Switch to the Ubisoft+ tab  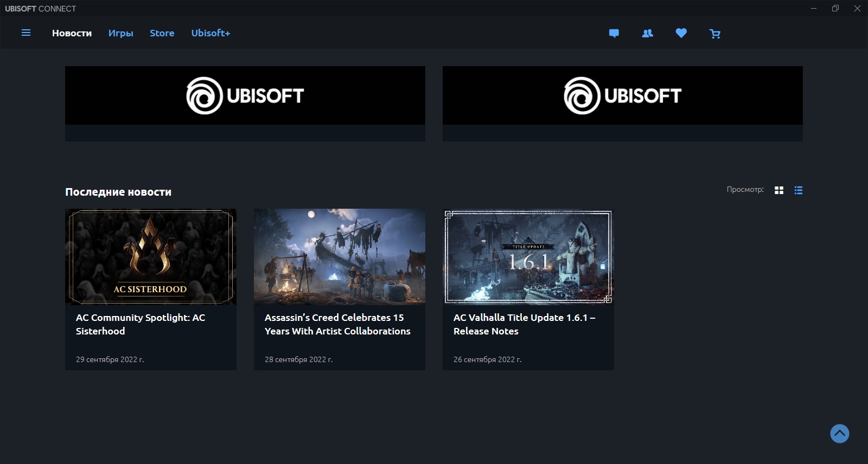click(x=210, y=33)
